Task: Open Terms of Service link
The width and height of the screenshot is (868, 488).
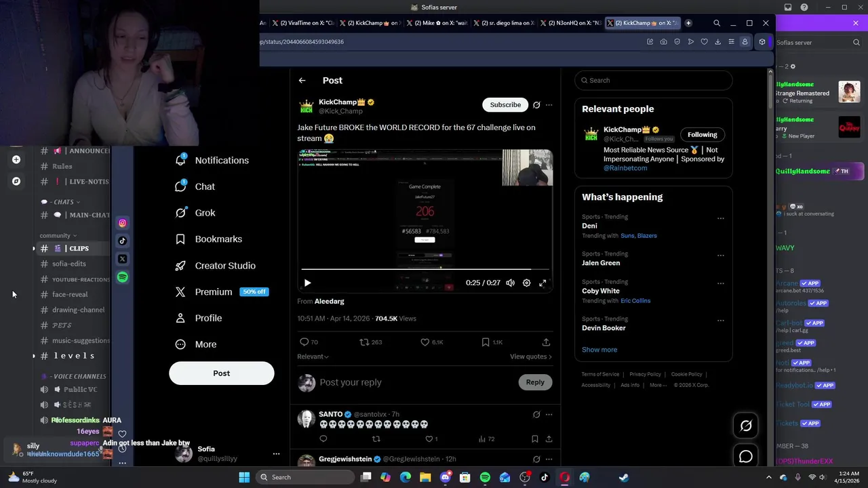Action: (600, 374)
